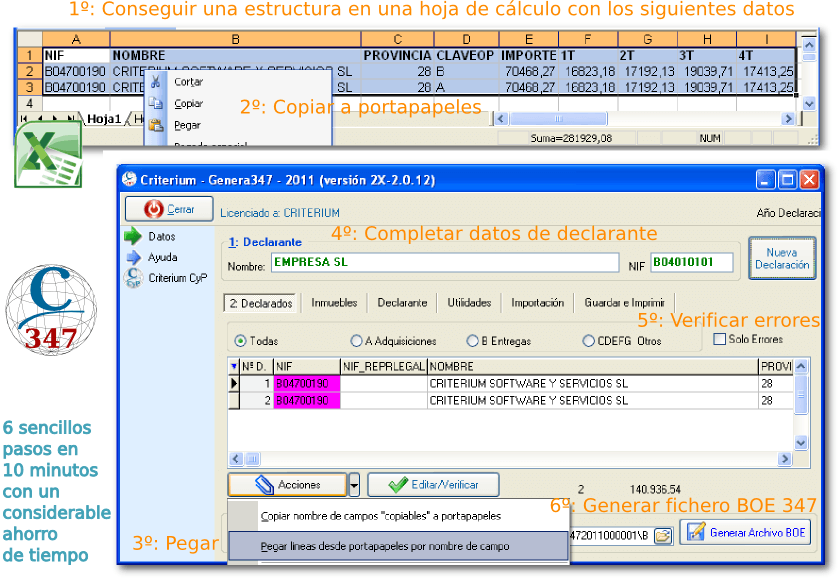Viewport: 838px width, 578px height.
Task: Choose Copiar in Excel context menu
Action: point(188,104)
